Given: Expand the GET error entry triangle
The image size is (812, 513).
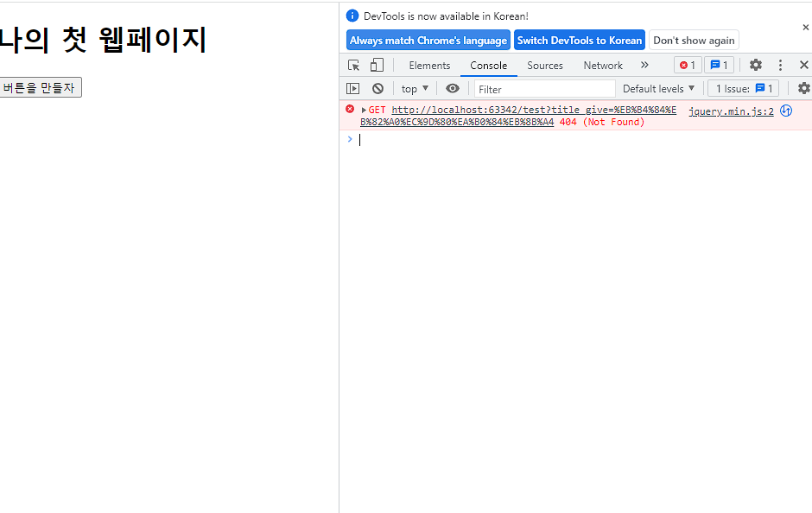Looking at the screenshot, I should [x=364, y=110].
